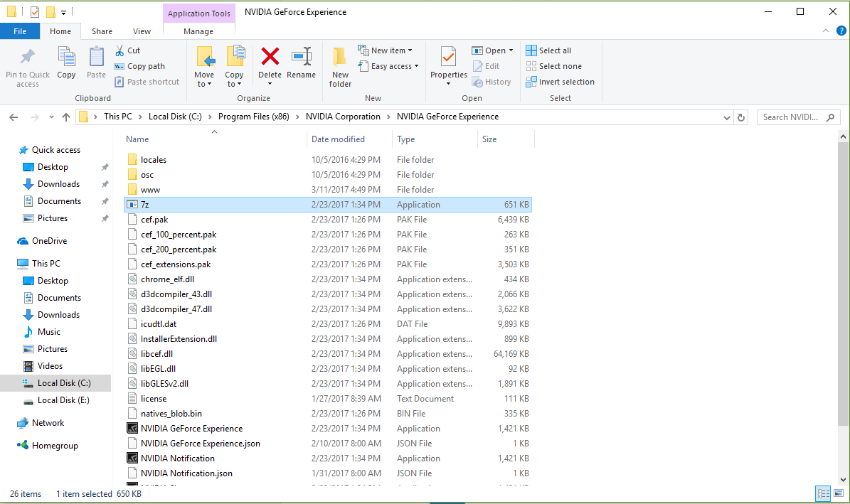The image size is (850, 504).
Task: Navigate to Local Disk (C:) breadcrumb
Action: tap(175, 117)
